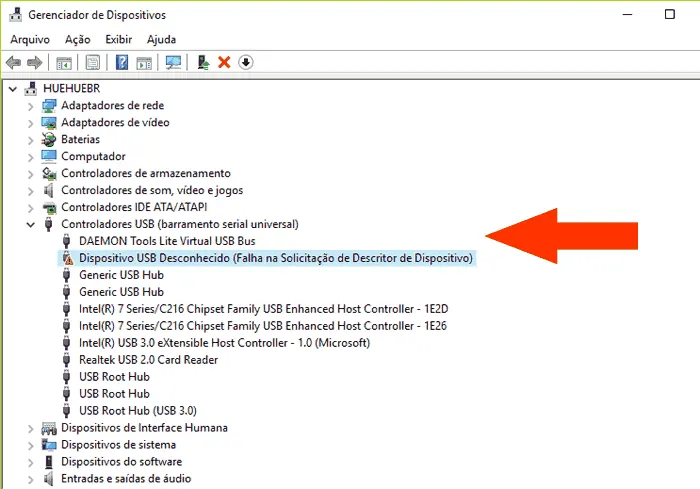The width and height of the screenshot is (700, 489).
Task: Open the Arquivo menu
Action: pos(30,39)
